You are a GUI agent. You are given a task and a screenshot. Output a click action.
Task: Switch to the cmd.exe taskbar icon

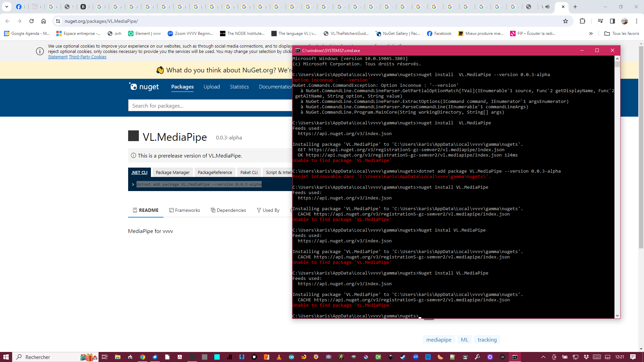[x=515, y=357]
